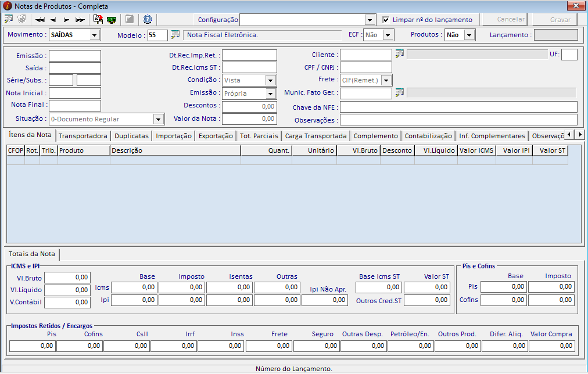Open the Munic. Fato Ger. lookup icon
This screenshot has height=374, width=588.
399,92
